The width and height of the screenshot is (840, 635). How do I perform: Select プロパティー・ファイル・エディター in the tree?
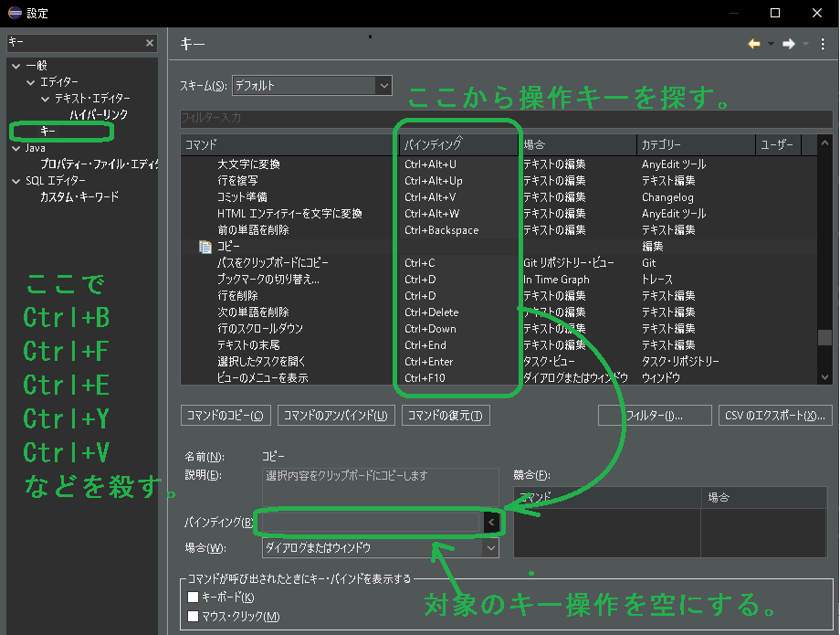tap(100, 164)
